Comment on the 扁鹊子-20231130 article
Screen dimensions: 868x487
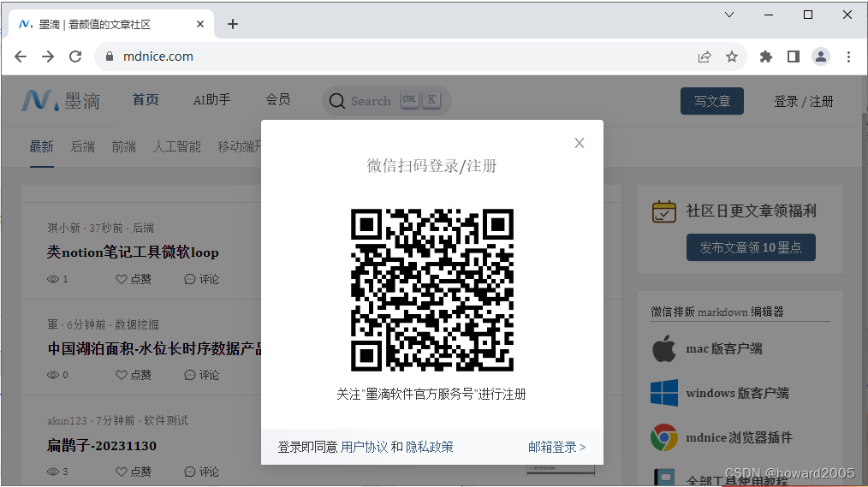tap(201, 472)
